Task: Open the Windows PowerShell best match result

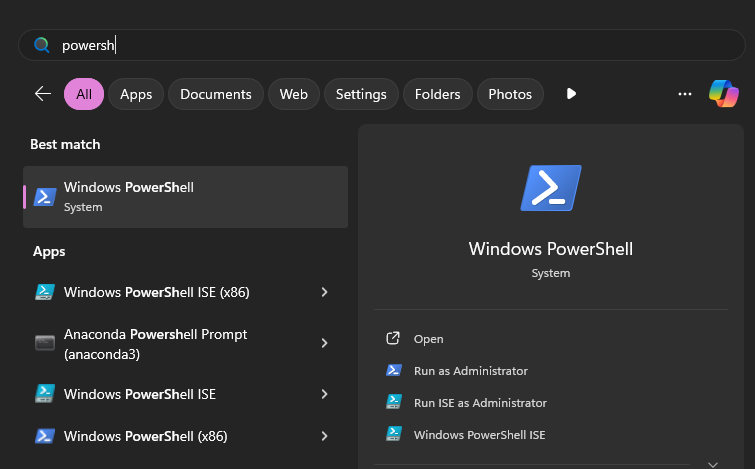Action: (x=185, y=197)
